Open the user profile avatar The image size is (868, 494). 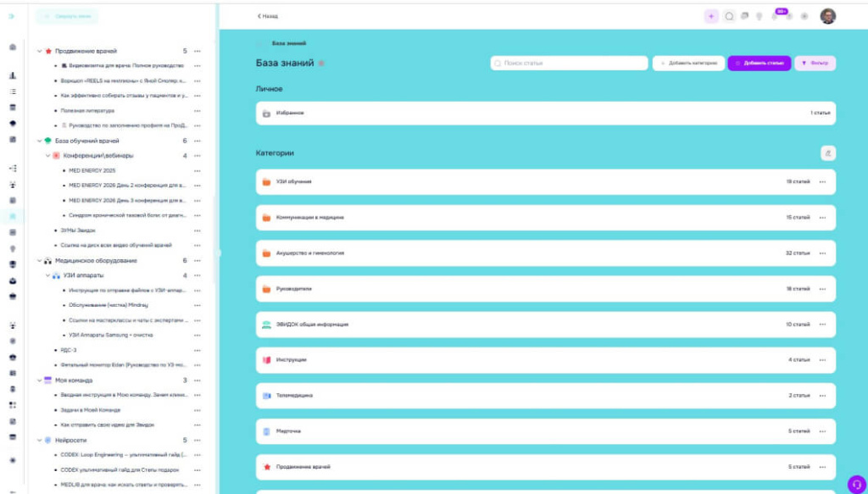[x=827, y=17]
